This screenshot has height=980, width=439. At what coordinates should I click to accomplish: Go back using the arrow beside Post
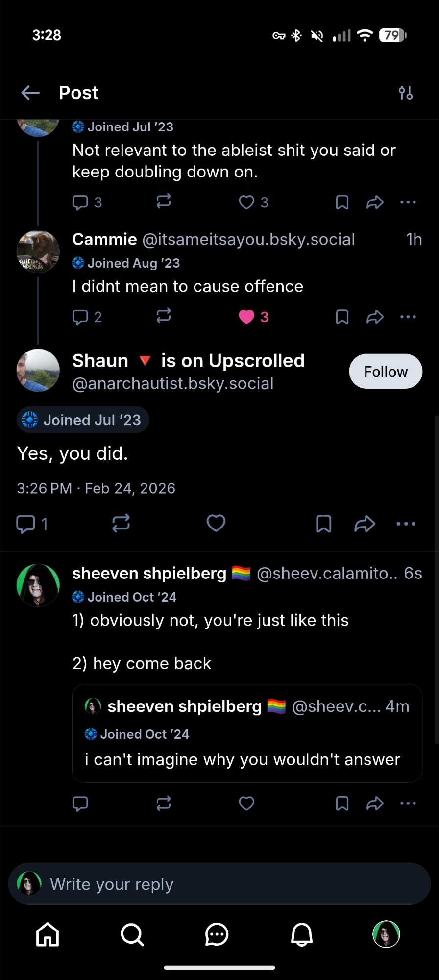[x=30, y=93]
